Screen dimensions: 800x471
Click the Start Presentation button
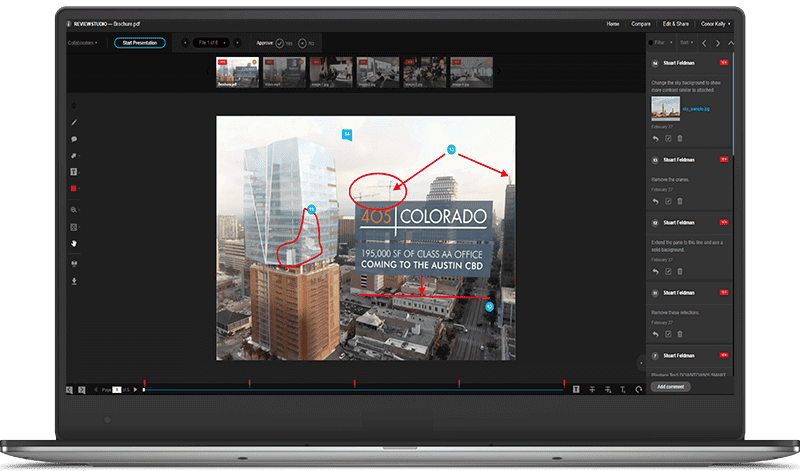pyautogui.click(x=140, y=43)
